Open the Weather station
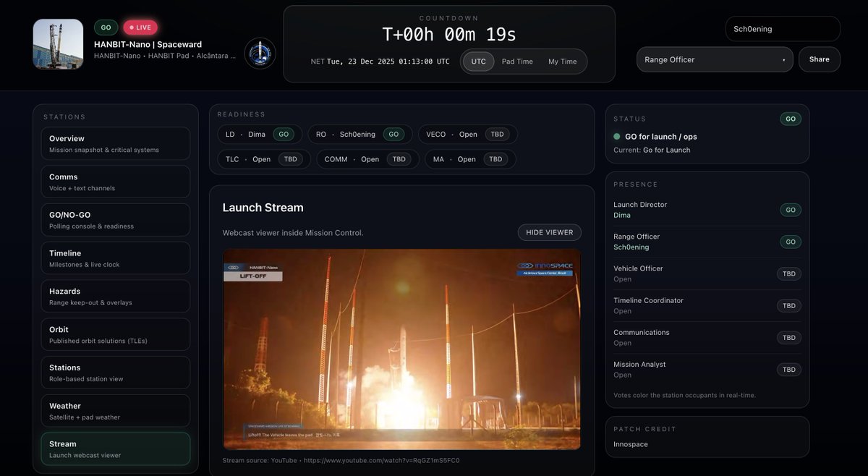Viewport: 868px width, 476px height. (x=116, y=411)
